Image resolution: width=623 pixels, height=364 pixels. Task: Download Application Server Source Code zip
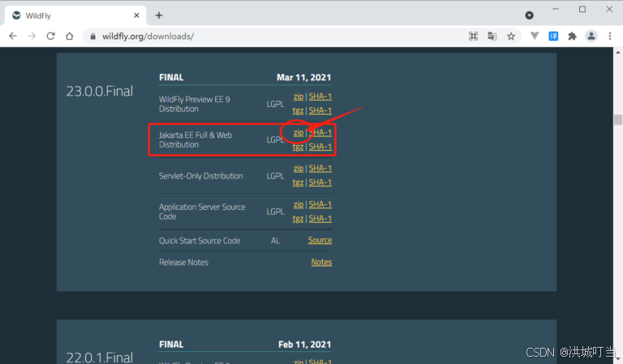(x=299, y=204)
